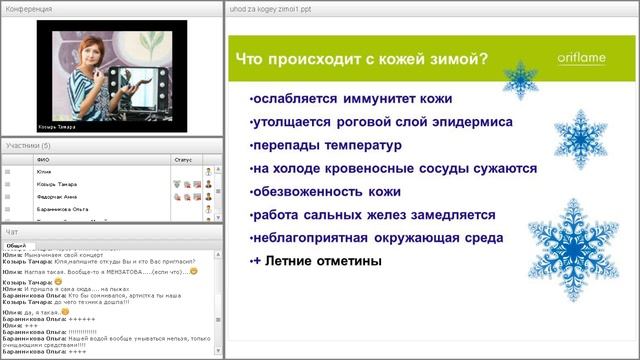640x360 pixels.
Task: Toggle the row marker beside Юлия
Action: [x=7, y=172]
